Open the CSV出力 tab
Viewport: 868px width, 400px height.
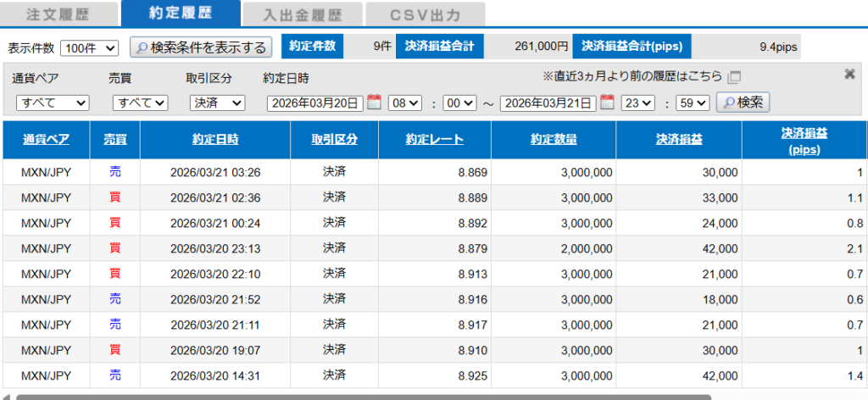(x=426, y=14)
